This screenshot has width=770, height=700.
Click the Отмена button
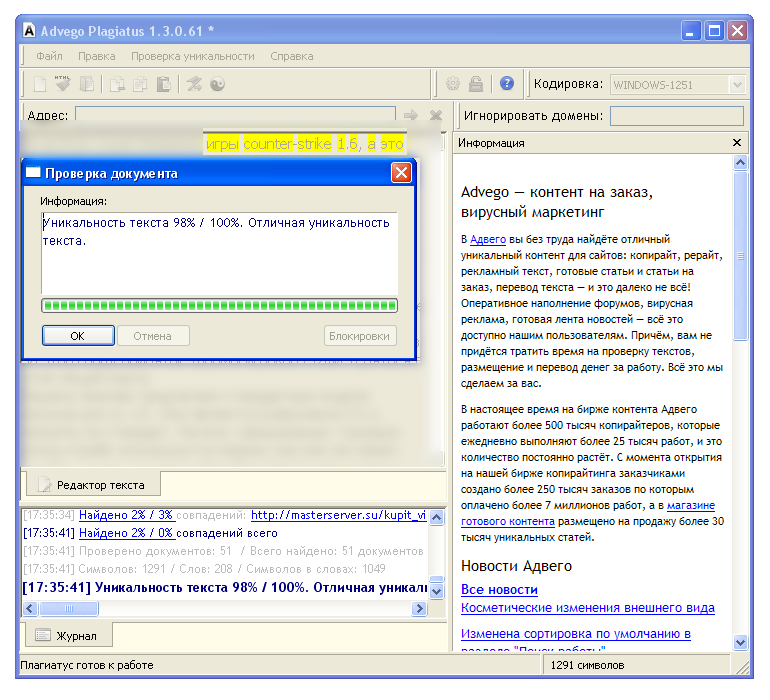[153, 336]
